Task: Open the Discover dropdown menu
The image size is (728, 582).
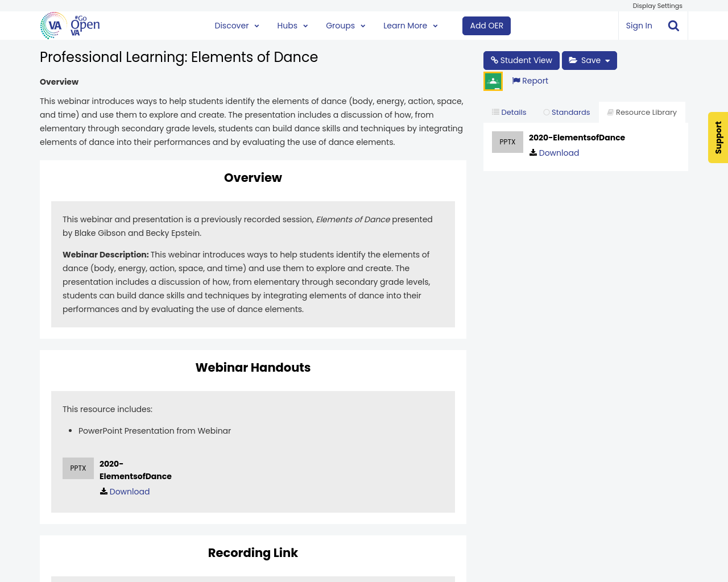Action: pyautogui.click(x=237, y=25)
